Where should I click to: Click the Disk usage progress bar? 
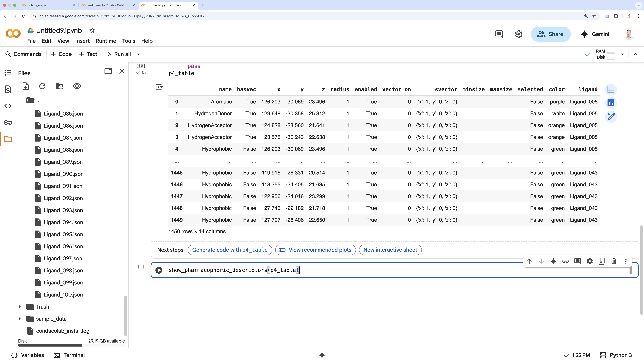click(x=71, y=345)
